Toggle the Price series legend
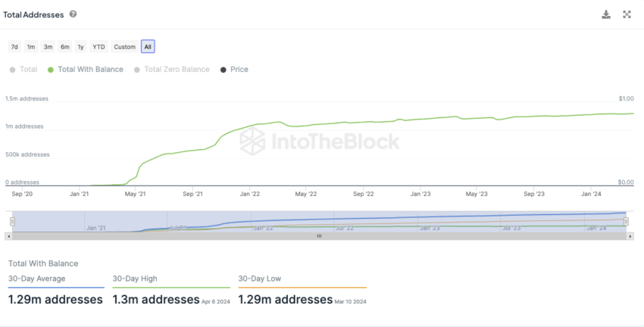644x327 pixels. tap(234, 70)
